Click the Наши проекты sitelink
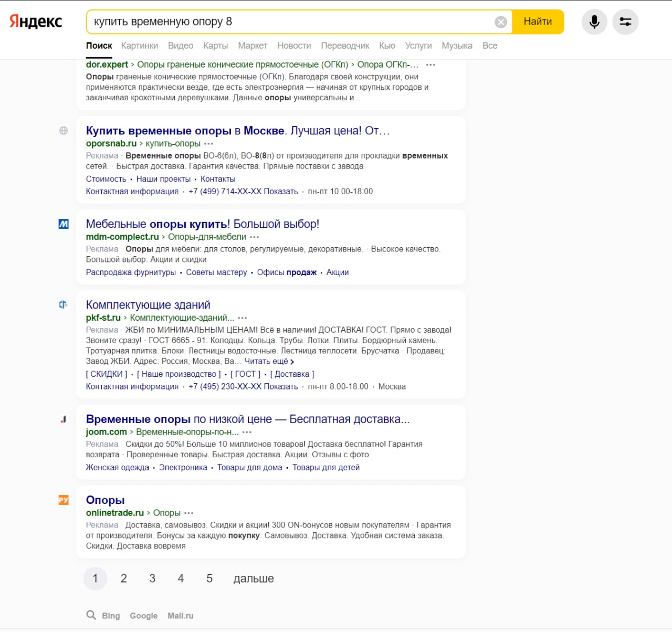Image resolution: width=672 pixels, height=632 pixels. 163,179
